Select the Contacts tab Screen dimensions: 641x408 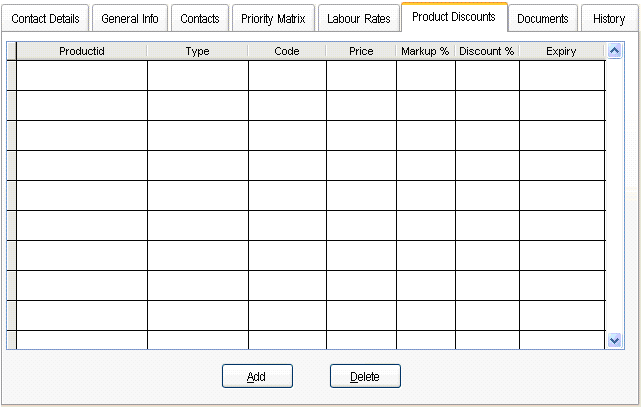tap(199, 19)
